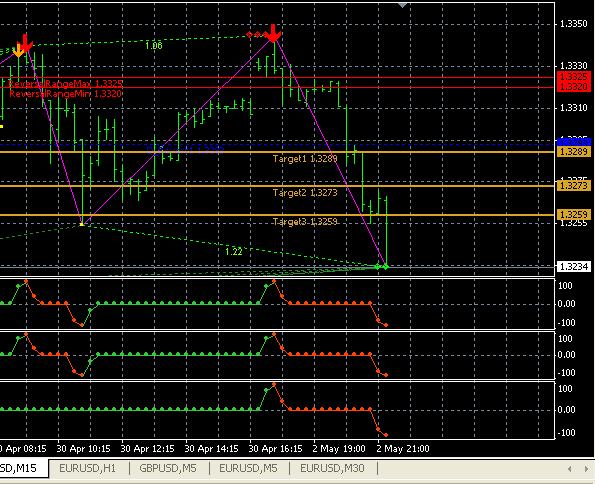This screenshot has width=595, height=484.
Task: Click the orange 1.3289 price tag on scale
Action: coord(574,152)
